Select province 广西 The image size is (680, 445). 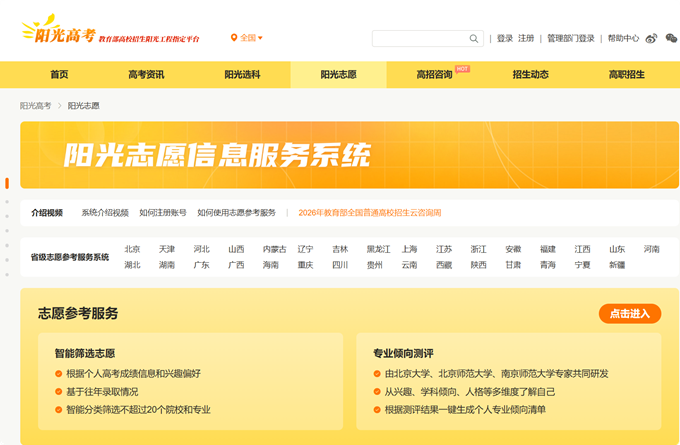(x=236, y=265)
